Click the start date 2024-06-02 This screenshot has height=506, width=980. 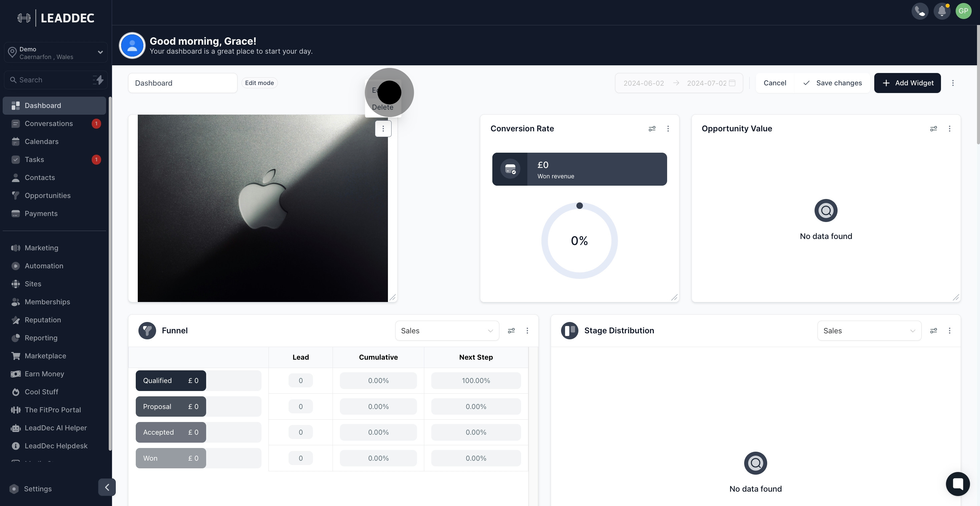644,83
